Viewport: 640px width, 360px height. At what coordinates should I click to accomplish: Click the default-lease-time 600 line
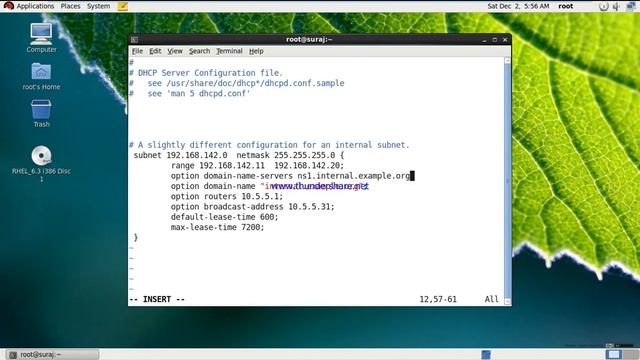tap(224, 217)
